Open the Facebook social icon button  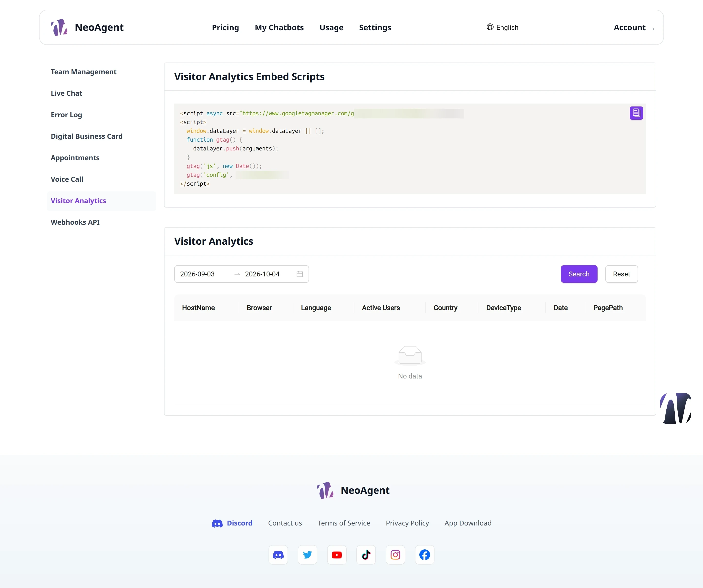tap(424, 555)
